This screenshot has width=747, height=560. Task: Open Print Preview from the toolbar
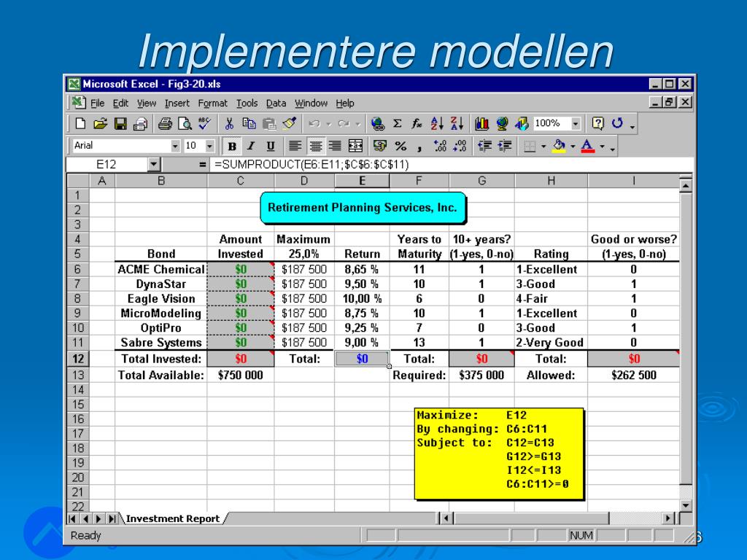(185, 124)
